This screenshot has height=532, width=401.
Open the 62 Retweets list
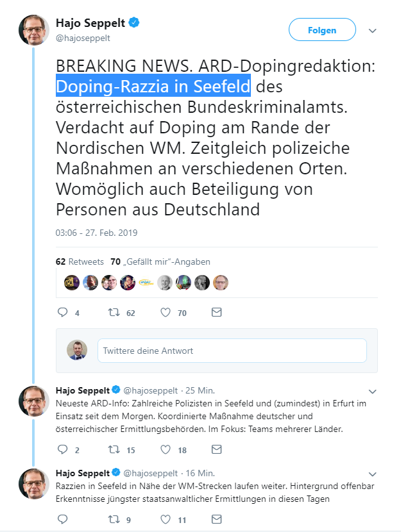80,262
